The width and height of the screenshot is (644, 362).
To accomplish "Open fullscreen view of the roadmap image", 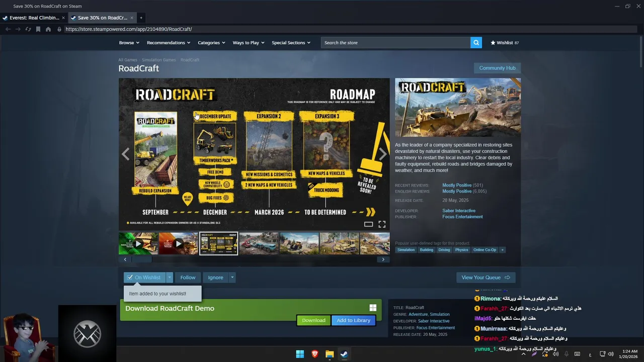I will pyautogui.click(x=382, y=224).
